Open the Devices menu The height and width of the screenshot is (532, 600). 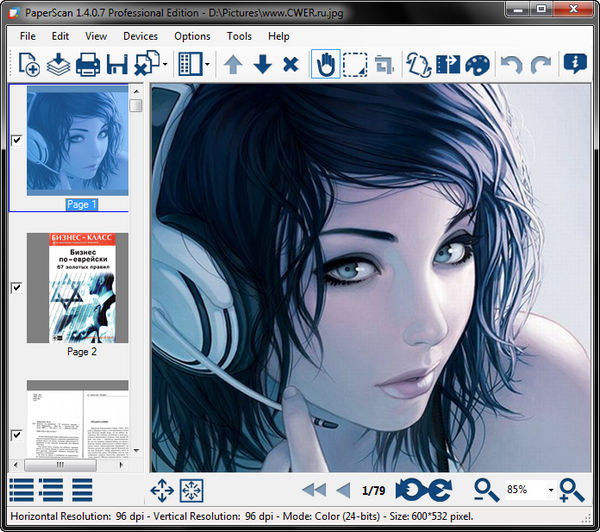[140, 36]
